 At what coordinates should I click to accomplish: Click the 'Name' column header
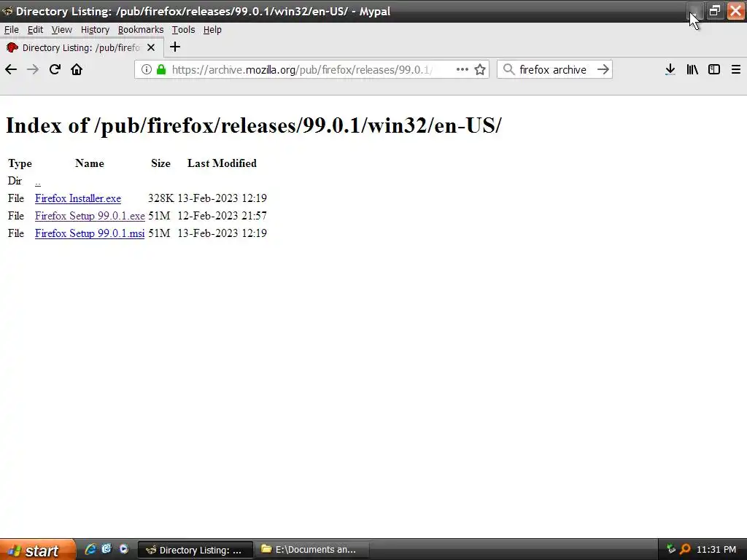point(90,163)
